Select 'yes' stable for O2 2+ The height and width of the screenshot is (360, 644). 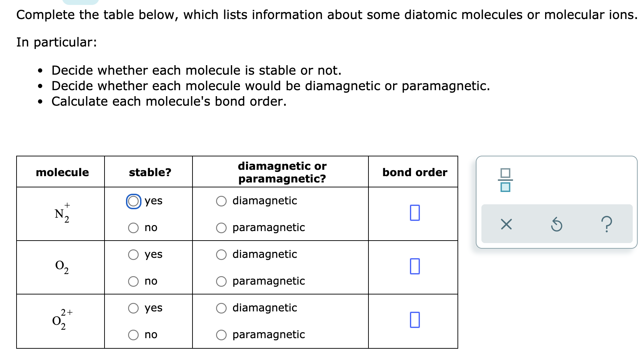(x=133, y=308)
